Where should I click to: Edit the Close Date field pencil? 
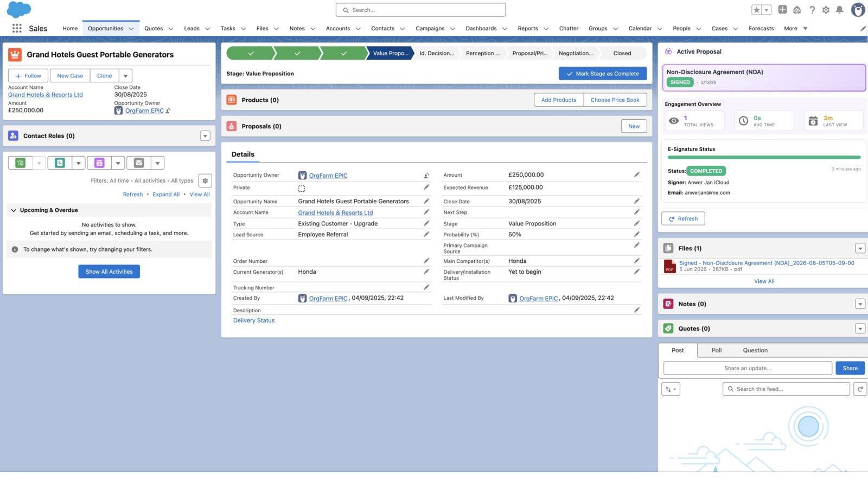(x=637, y=201)
